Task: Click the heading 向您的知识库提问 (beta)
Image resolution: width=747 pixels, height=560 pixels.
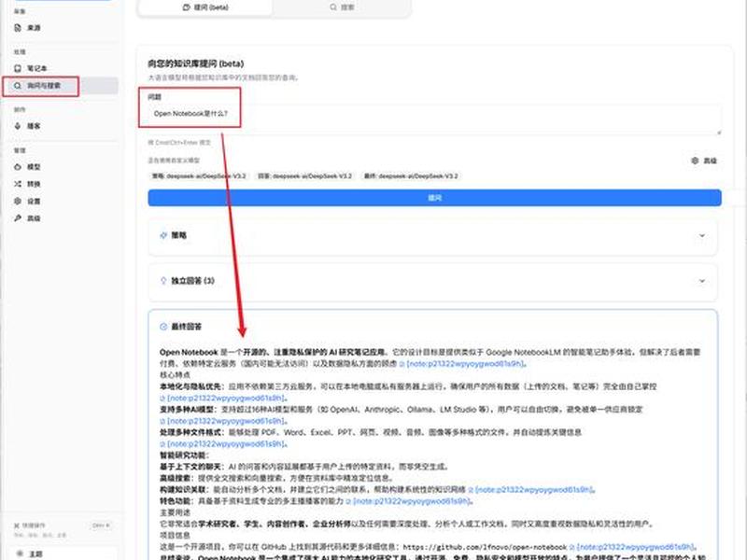Action: pyautogui.click(x=196, y=63)
